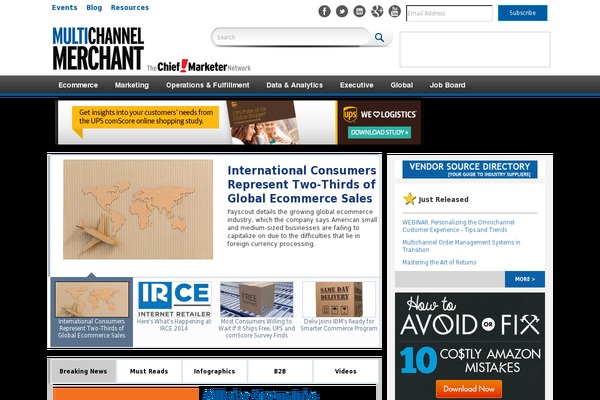Open Operations & Fulfillment menu
Viewport: 600px width, 400px height.
(x=207, y=85)
